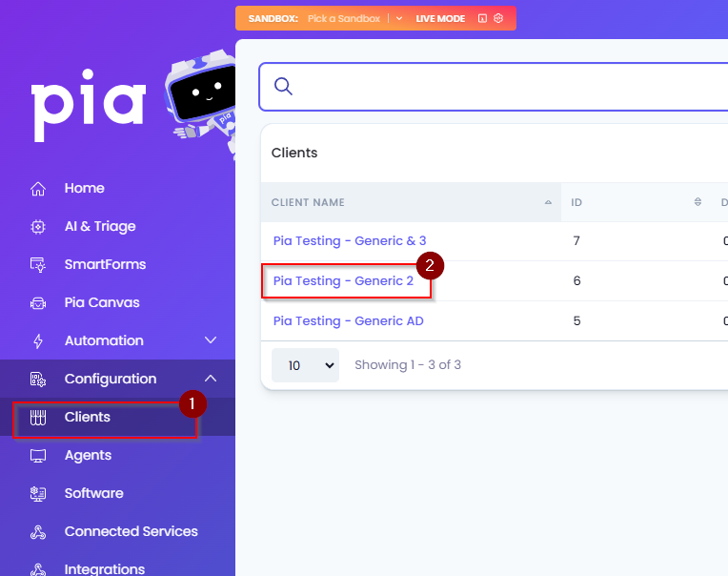Collapse the Configuration section chevron
Image resolution: width=728 pixels, height=576 pixels.
(211, 379)
